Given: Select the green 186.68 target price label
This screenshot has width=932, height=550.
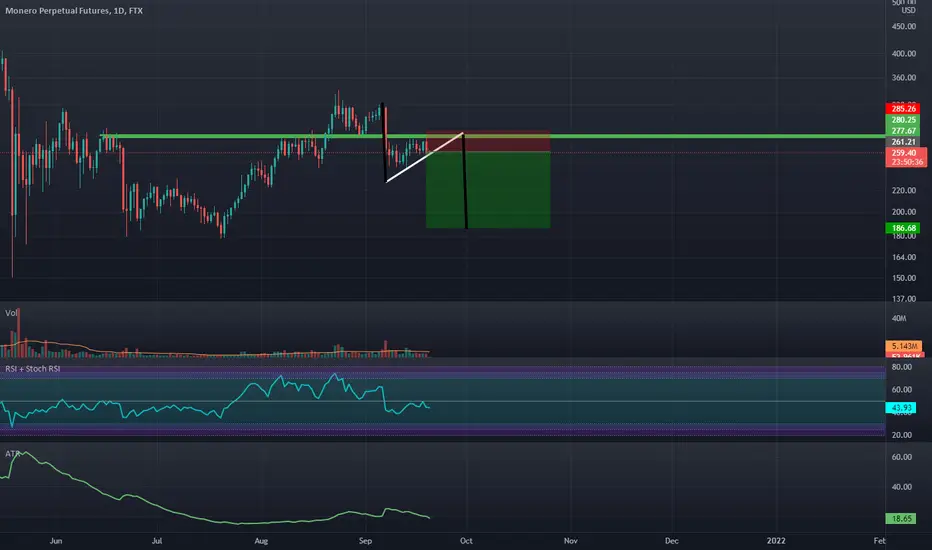Looking at the screenshot, I should point(902,228).
